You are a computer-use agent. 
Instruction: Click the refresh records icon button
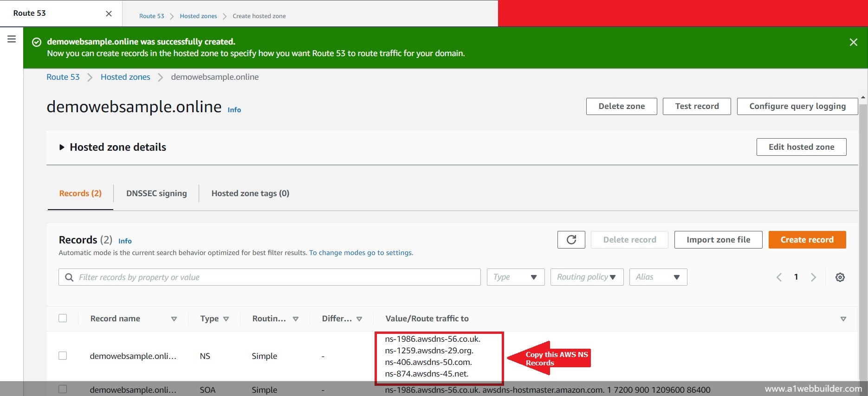[x=571, y=240]
